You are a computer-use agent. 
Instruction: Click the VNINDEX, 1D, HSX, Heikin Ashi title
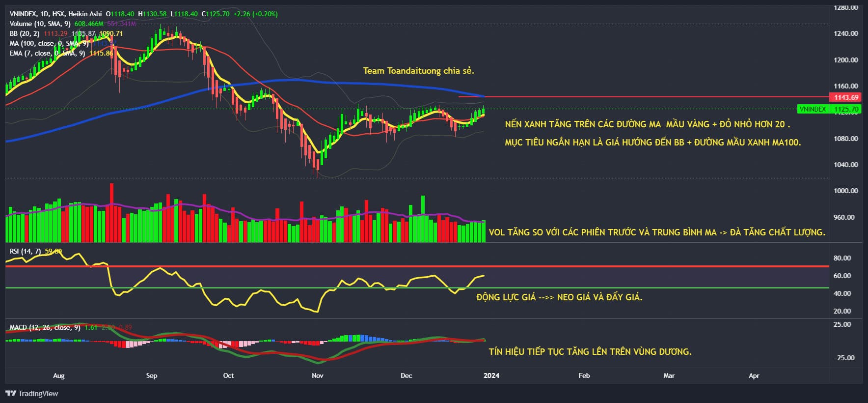[55, 14]
